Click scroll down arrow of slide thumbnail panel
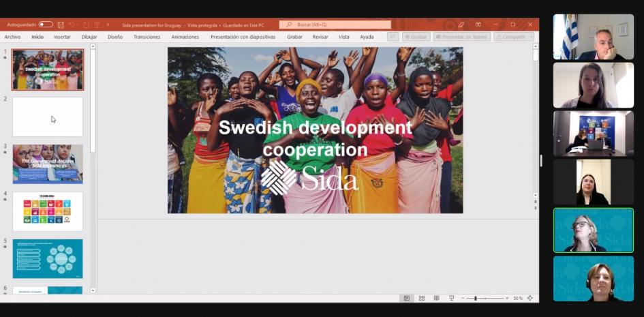This screenshot has height=317, width=644. [93, 290]
